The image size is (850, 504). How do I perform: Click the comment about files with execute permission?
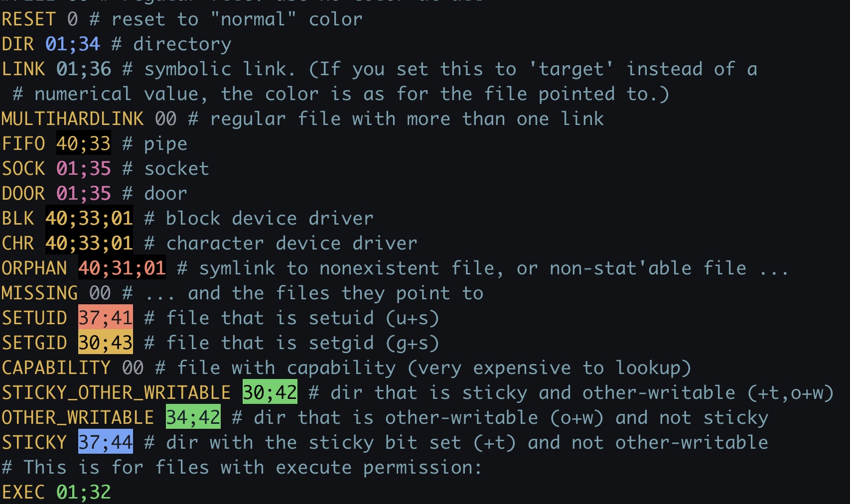(x=242, y=467)
